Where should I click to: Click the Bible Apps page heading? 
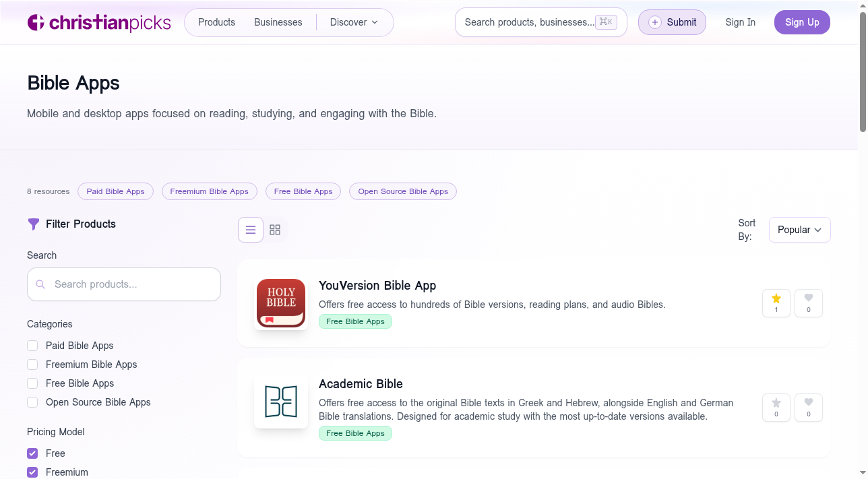[73, 83]
